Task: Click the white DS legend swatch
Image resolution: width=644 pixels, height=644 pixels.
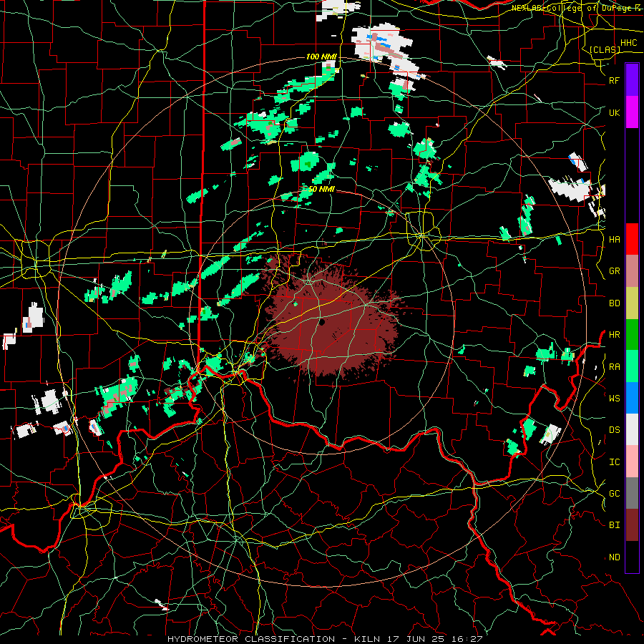Action: [632, 429]
